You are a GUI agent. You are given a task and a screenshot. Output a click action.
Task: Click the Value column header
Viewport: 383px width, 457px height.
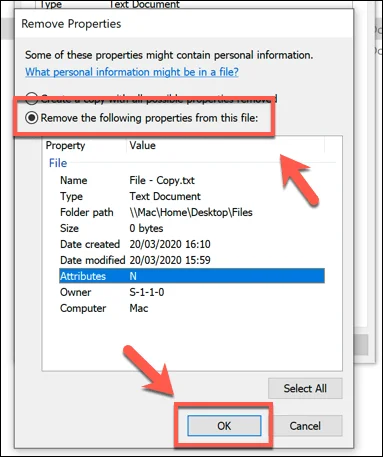(225, 145)
